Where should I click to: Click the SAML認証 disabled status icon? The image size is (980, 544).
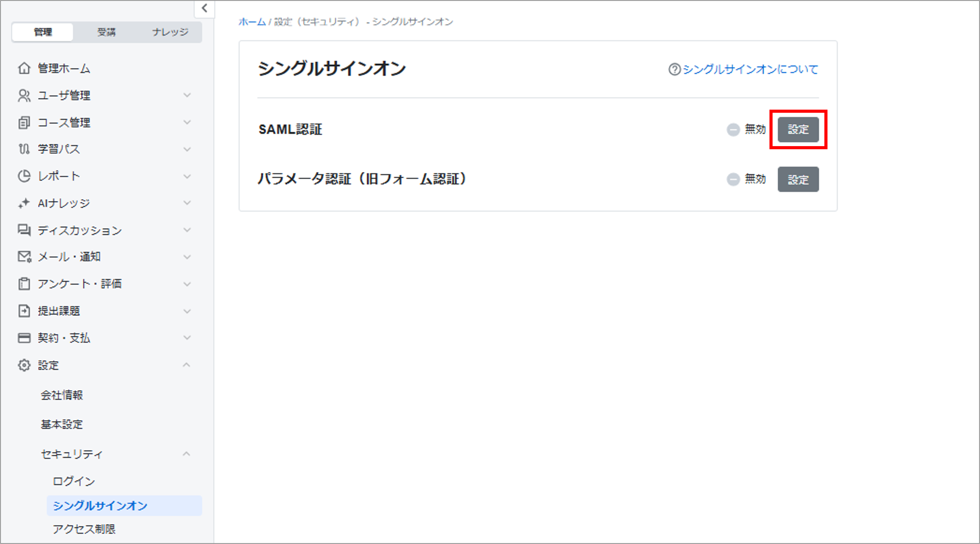pyautogui.click(x=733, y=129)
